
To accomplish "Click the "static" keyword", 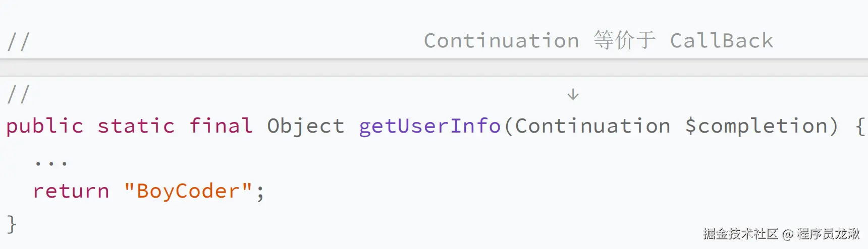I will click(x=136, y=126).
